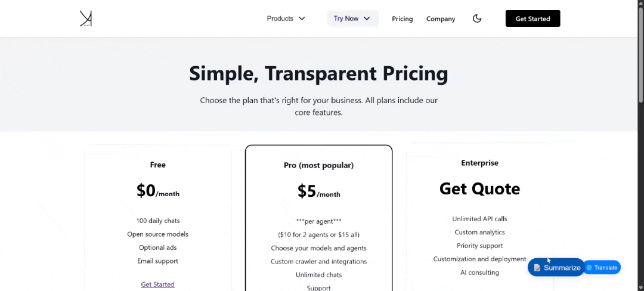Screen dimensions: 644x291
Task: Click the site logo in the header
Action: point(86,18)
